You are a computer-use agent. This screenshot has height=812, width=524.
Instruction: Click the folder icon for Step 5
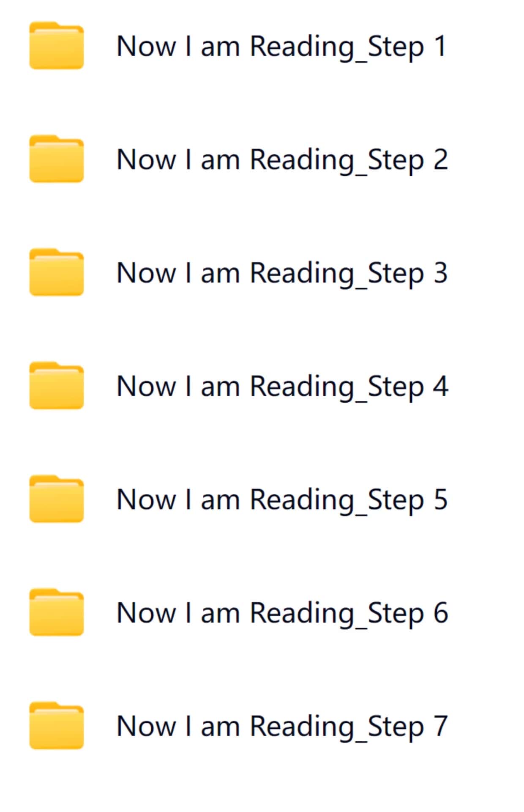click(56, 499)
